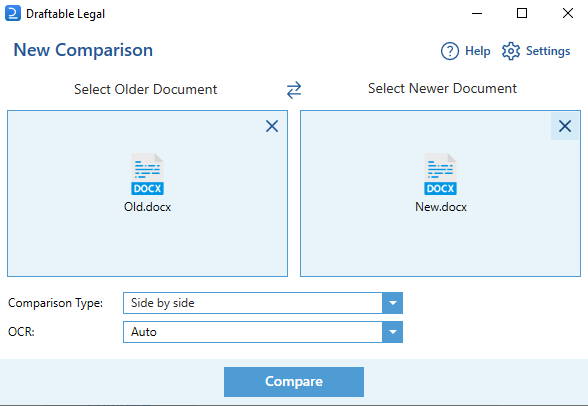This screenshot has width=588, height=406.
Task: Click the Draftable Legal app logo
Action: tap(13, 13)
